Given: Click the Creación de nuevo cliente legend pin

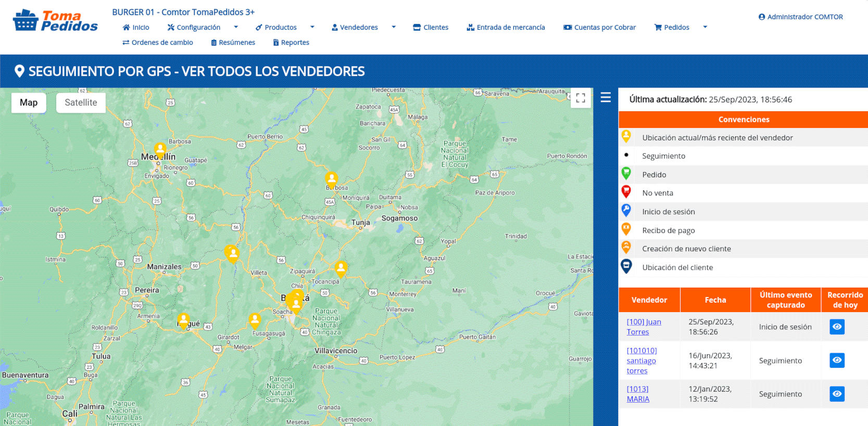Looking at the screenshot, I should pos(626,248).
